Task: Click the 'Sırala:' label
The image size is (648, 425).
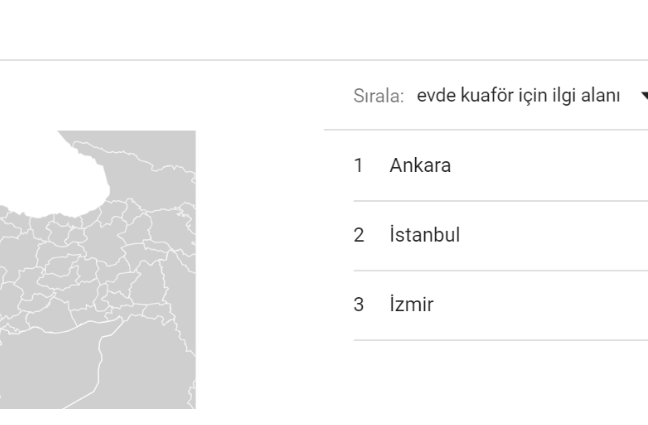Action: (x=379, y=96)
